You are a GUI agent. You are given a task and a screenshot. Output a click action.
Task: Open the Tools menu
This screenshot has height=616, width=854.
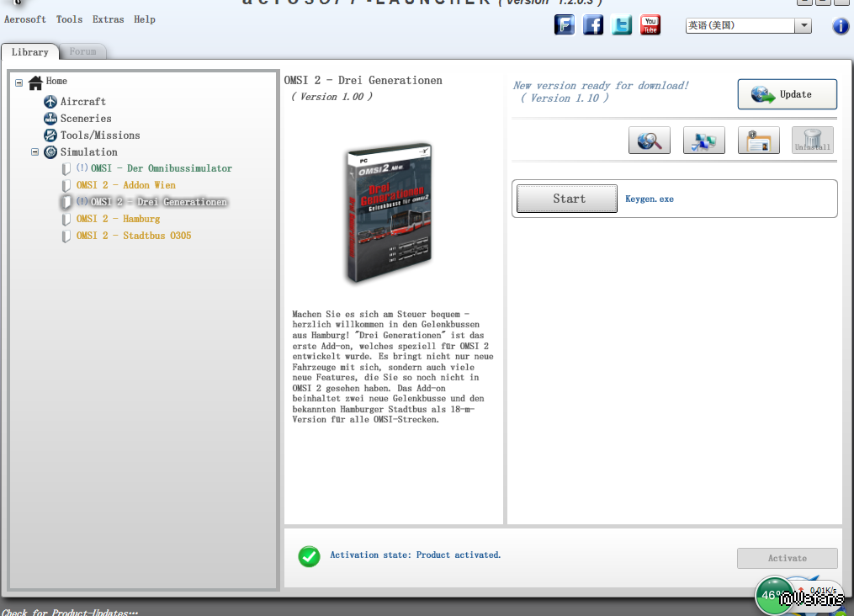[69, 19]
